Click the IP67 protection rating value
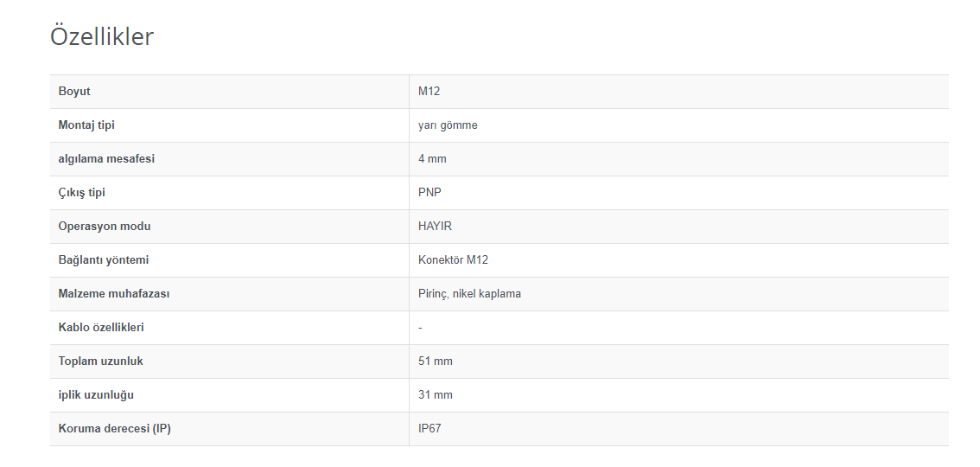This screenshot has width=980, height=467. 430,429
